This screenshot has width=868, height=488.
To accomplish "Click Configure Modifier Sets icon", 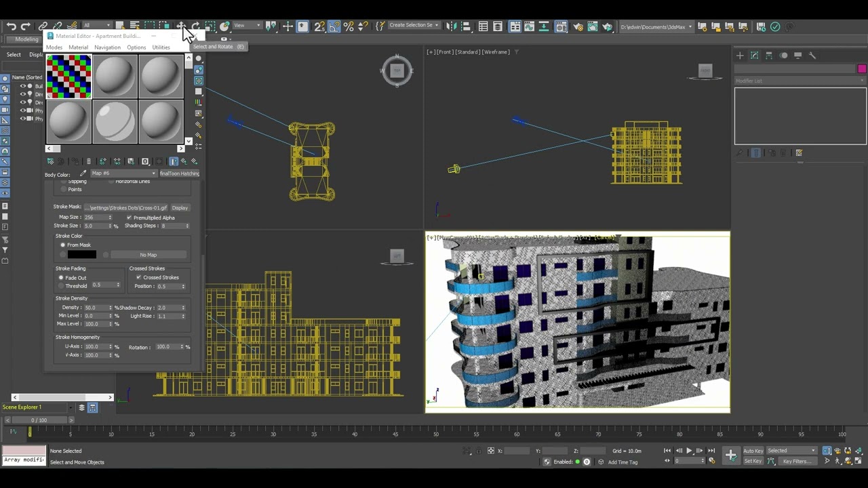I will pyautogui.click(x=799, y=152).
